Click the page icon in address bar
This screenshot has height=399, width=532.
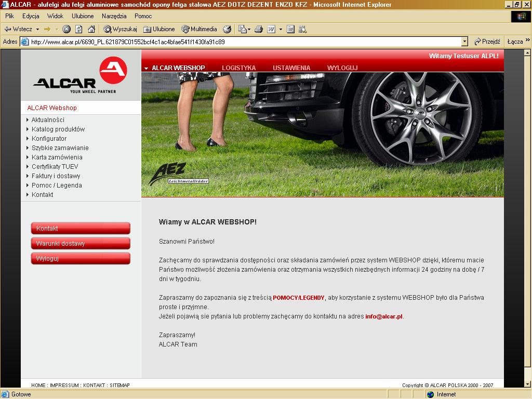coord(25,42)
